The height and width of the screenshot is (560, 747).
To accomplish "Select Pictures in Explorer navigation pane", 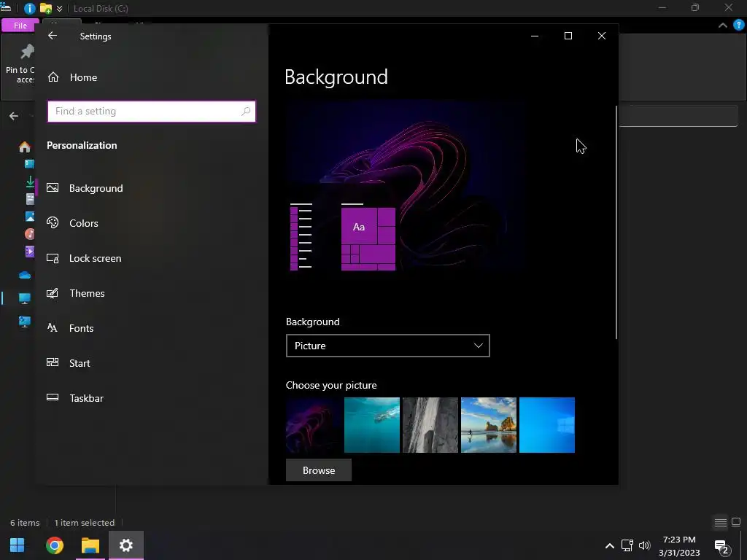I will (29, 217).
